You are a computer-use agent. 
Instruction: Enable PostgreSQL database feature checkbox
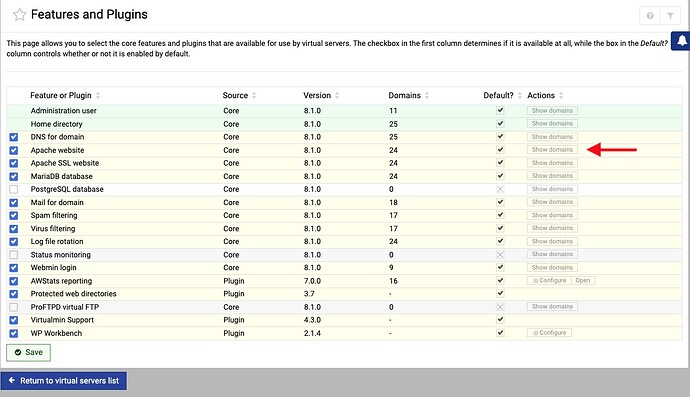[14, 189]
